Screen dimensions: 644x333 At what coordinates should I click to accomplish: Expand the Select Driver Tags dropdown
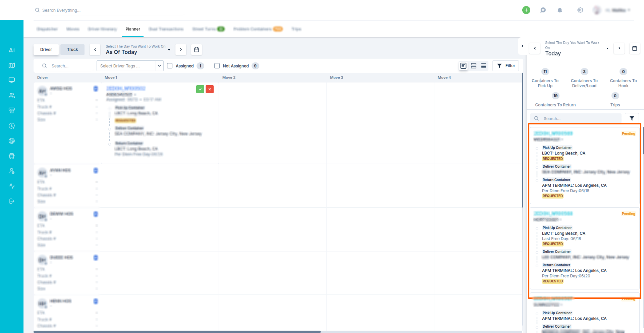pos(159,66)
